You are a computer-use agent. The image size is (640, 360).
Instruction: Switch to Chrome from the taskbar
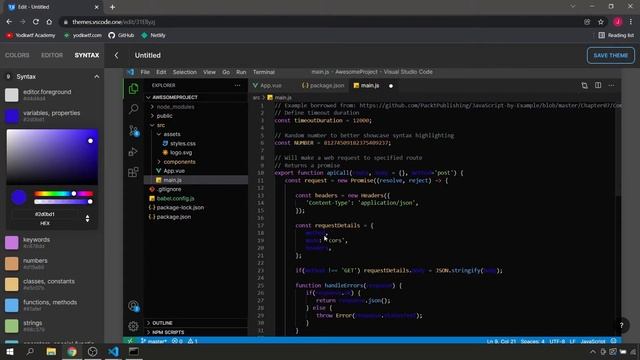tap(72, 351)
